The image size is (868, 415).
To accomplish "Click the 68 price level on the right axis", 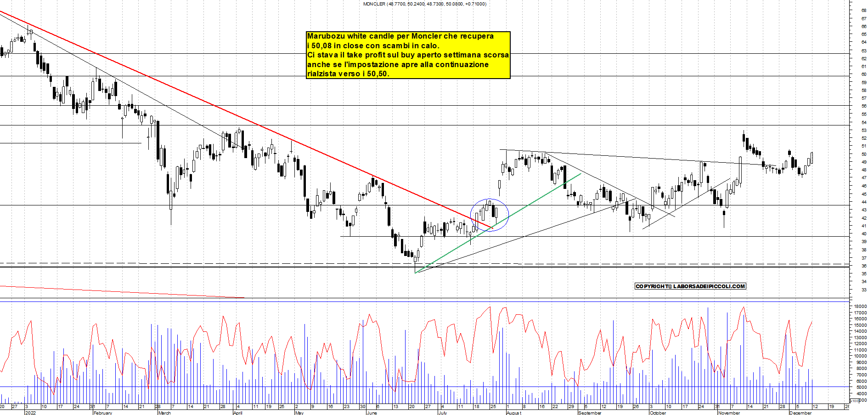I will 864,10.
